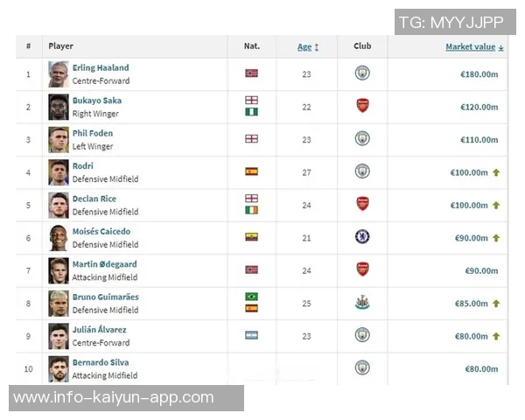
Task: Open Martin Ødegaard's player profile link
Action: pyautogui.click(x=105, y=264)
